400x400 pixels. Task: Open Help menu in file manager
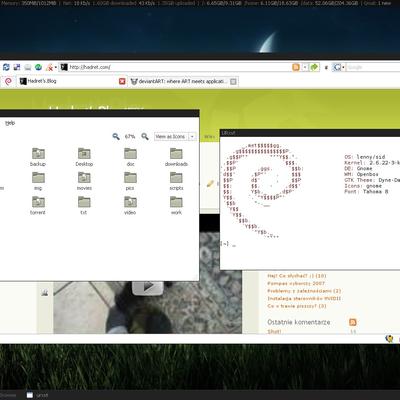tap(10, 123)
